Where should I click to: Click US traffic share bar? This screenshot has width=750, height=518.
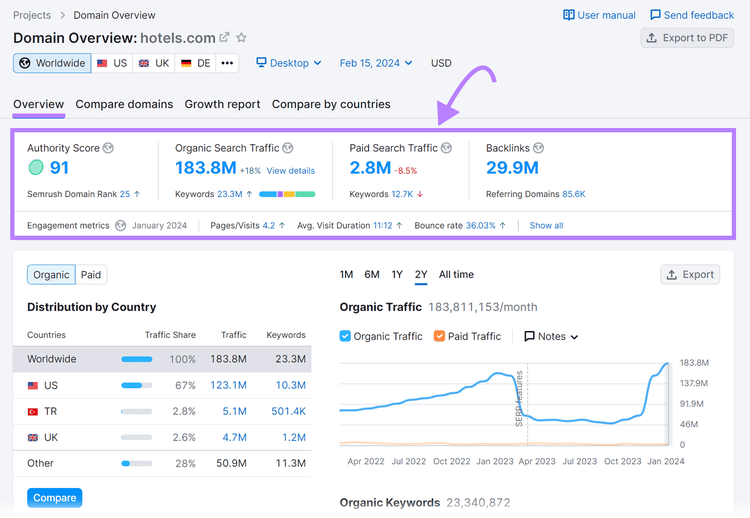point(137,386)
